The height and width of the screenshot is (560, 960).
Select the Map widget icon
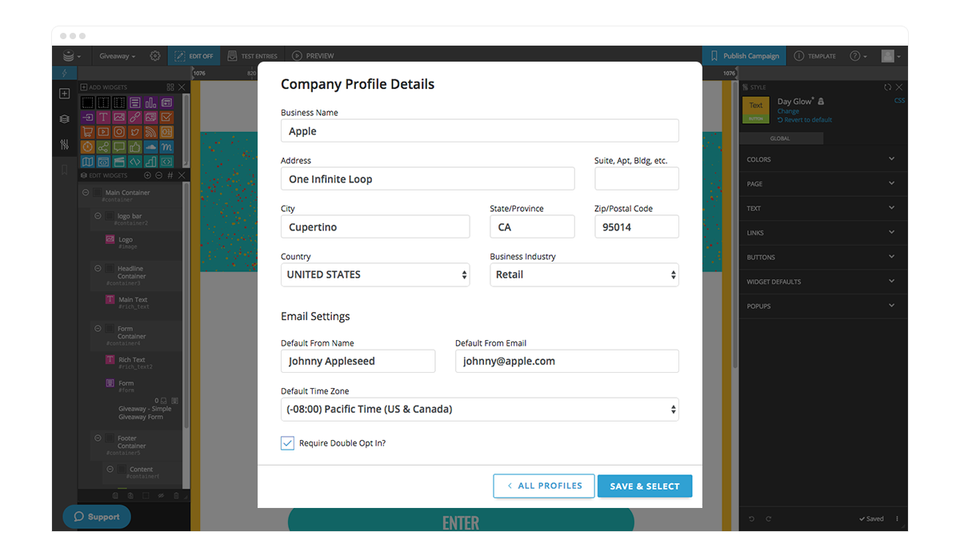coord(88,160)
